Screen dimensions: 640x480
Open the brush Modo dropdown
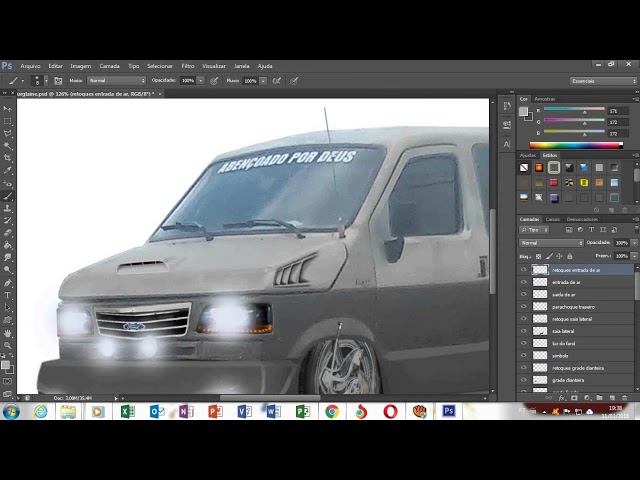[x=116, y=81]
